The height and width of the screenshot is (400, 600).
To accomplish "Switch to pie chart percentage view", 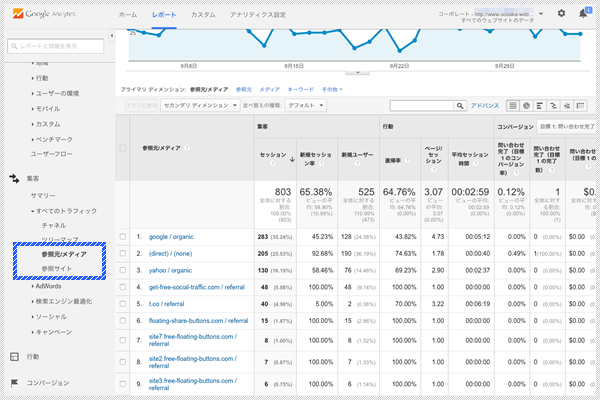I will (x=527, y=106).
